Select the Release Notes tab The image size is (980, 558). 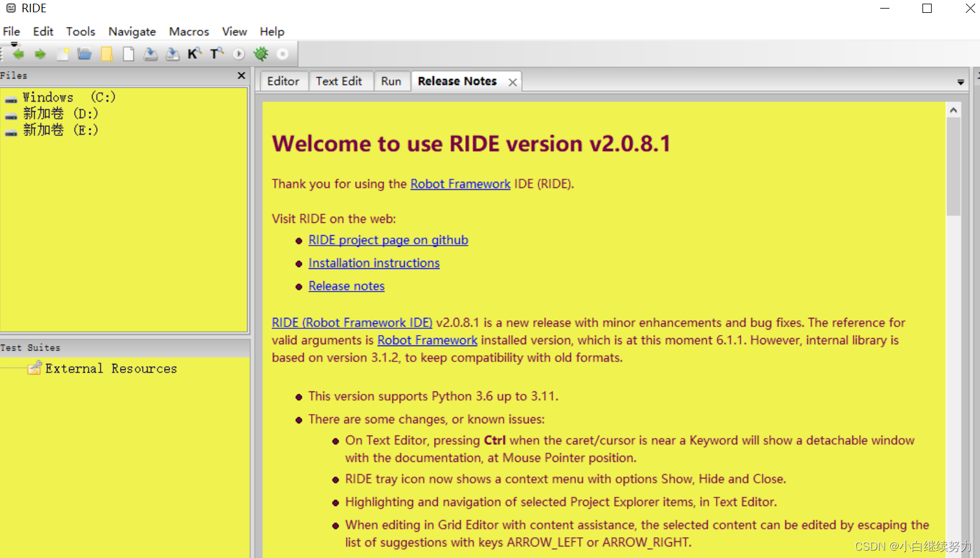point(457,81)
